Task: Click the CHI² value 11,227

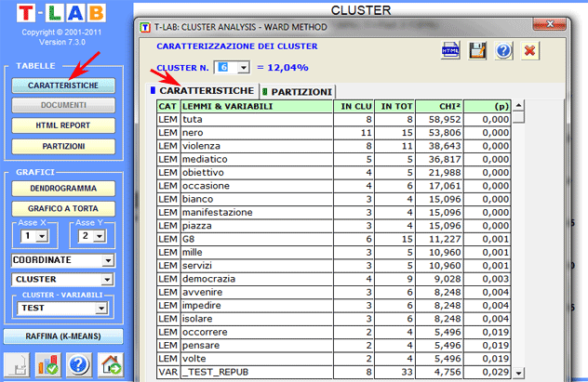Action: pos(439,239)
